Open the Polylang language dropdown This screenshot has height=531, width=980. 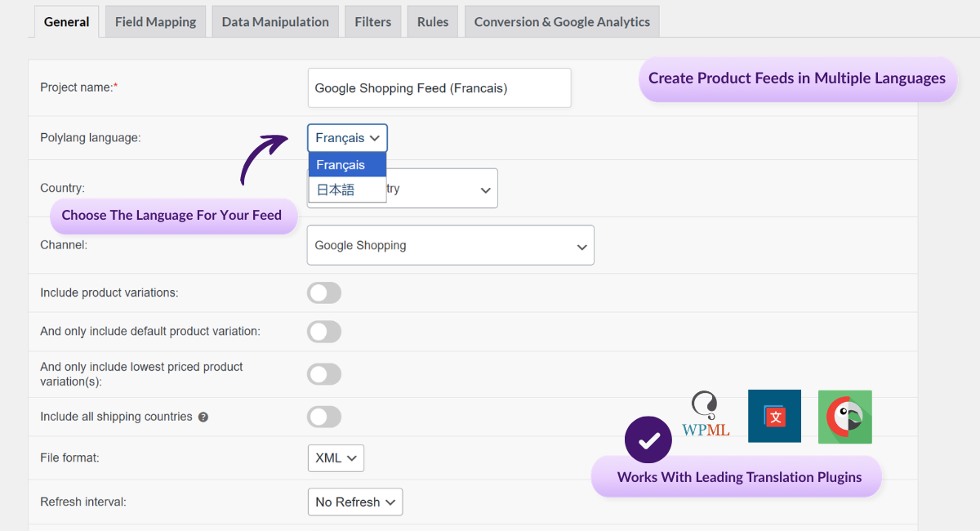[347, 138]
